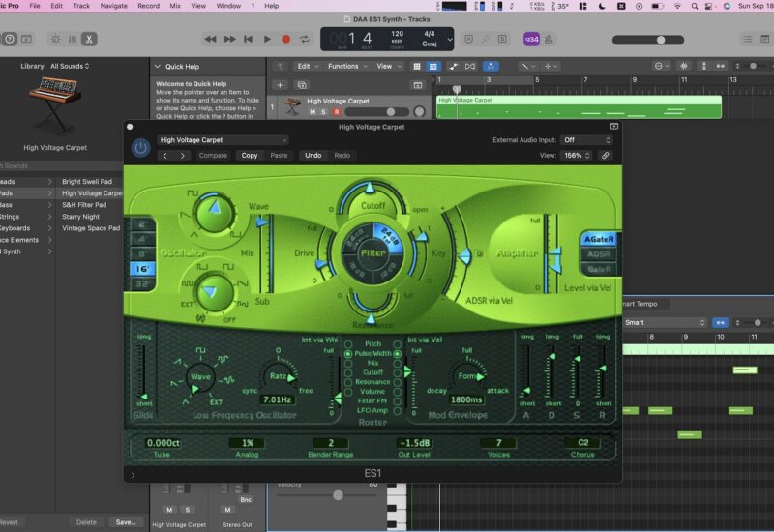This screenshot has width=774, height=532.
Task: Toggle the Quick Help question mark button
Action: tap(10, 39)
